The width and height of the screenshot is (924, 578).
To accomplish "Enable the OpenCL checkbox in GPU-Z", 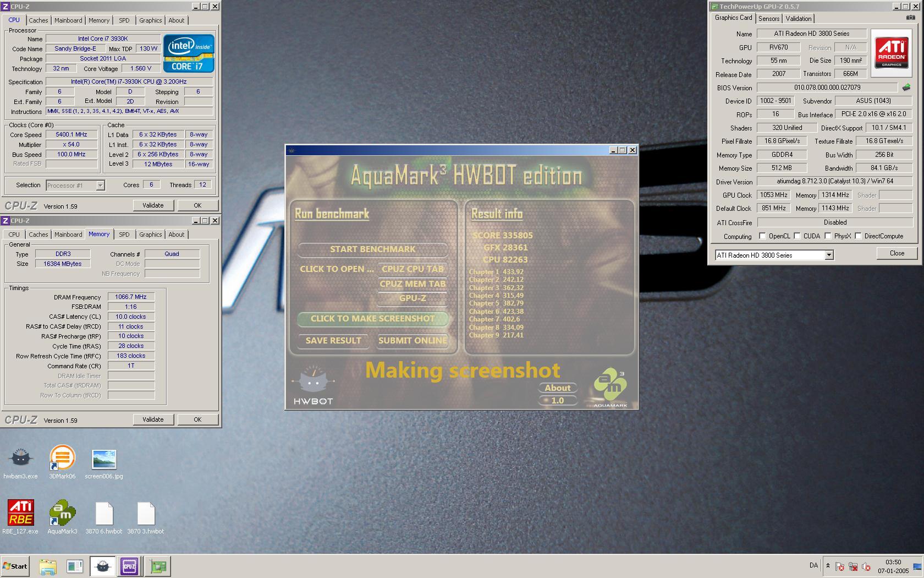I will pyautogui.click(x=762, y=236).
